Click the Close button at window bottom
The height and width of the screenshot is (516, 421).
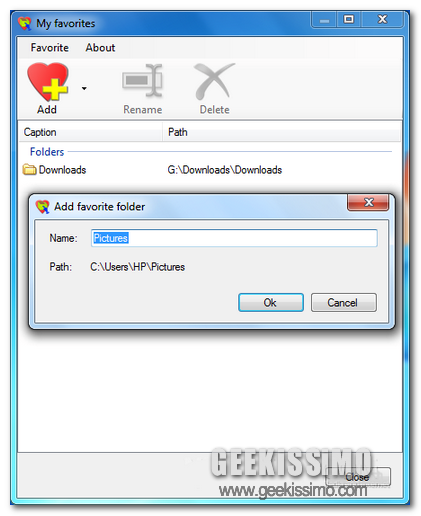click(357, 477)
